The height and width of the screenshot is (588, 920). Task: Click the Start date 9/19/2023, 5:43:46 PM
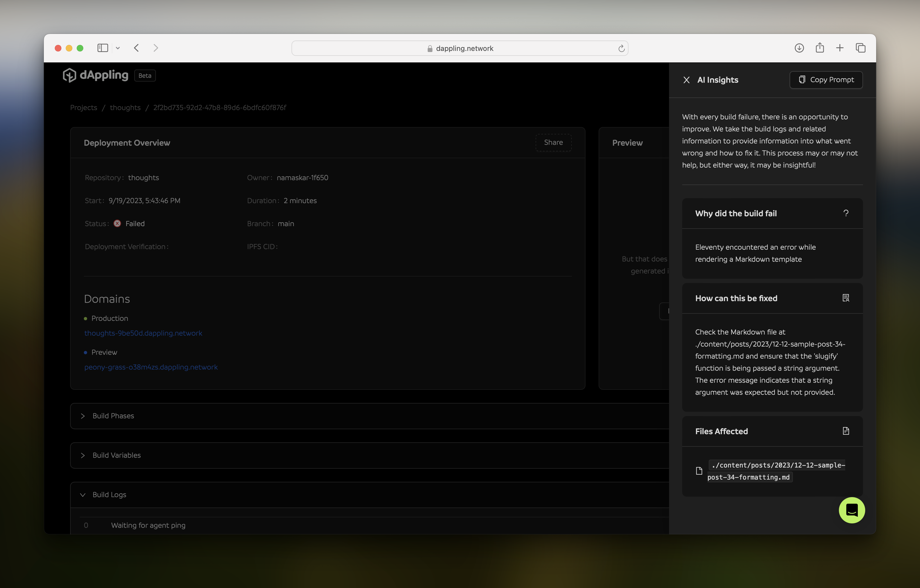pyautogui.click(x=144, y=201)
